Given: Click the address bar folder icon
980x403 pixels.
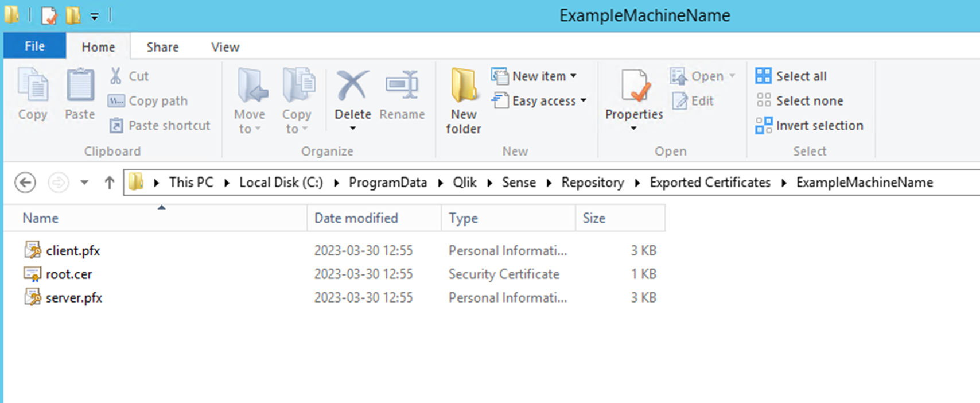Looking at the screenshot, I should [136, 182].
